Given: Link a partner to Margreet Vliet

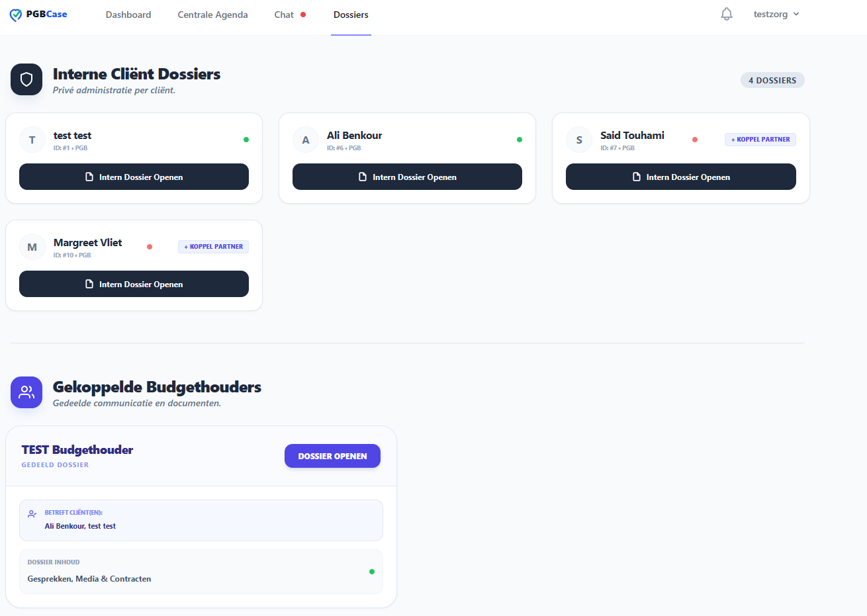Looking at the screenshot, I should (x=213, y=247).
